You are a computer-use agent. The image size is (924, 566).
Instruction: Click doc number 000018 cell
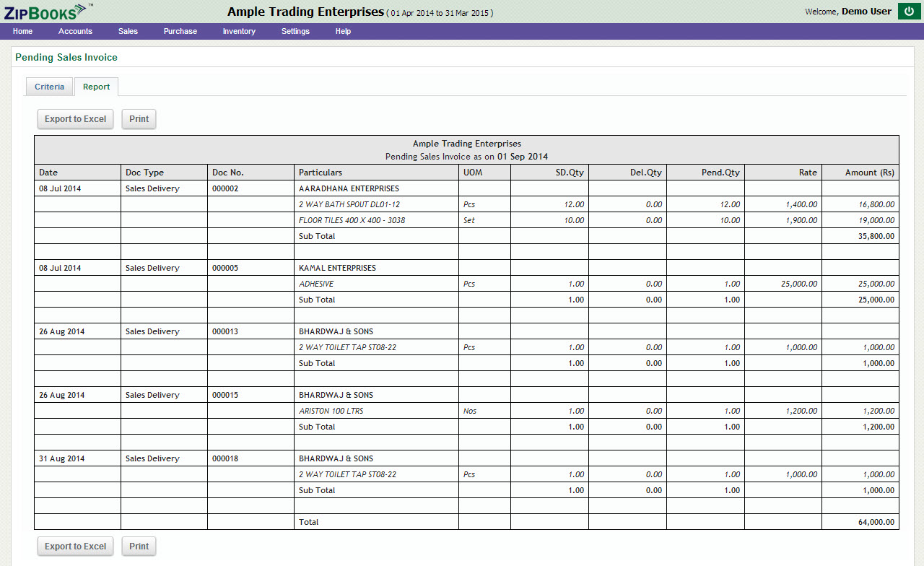coord(225,458)
